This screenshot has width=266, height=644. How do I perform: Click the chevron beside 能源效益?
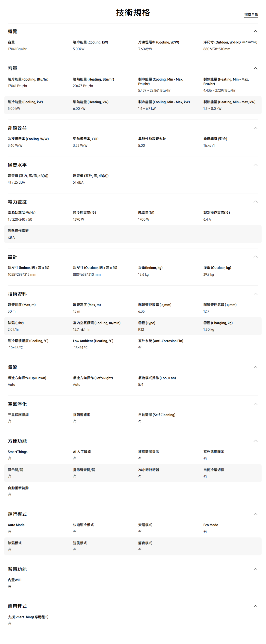tap(255, 128)
